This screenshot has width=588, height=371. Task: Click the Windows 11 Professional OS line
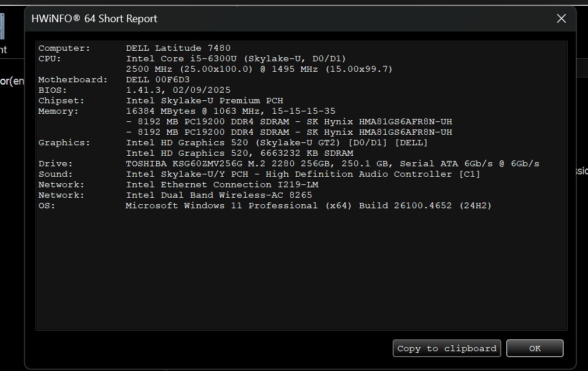point(308,206)
